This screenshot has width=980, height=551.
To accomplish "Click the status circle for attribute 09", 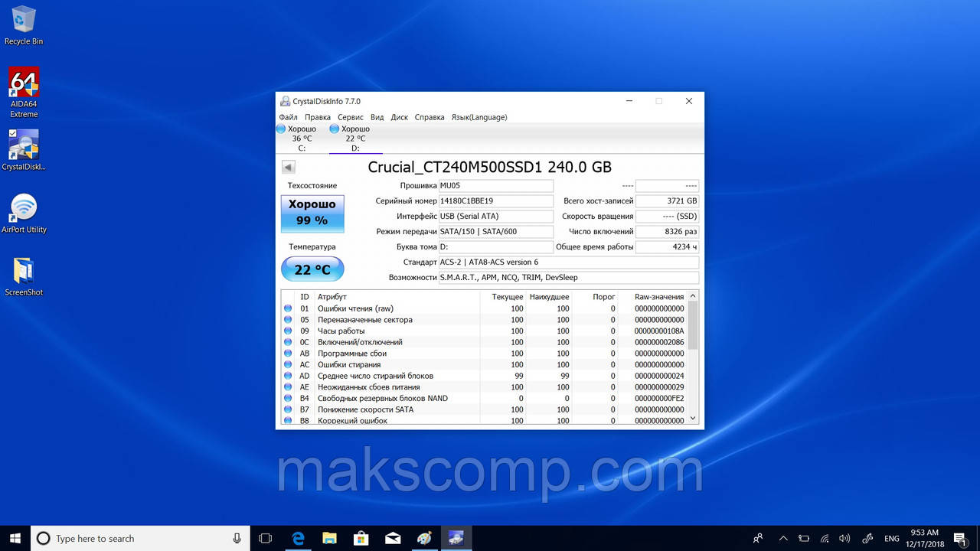I will coord(288,331).
